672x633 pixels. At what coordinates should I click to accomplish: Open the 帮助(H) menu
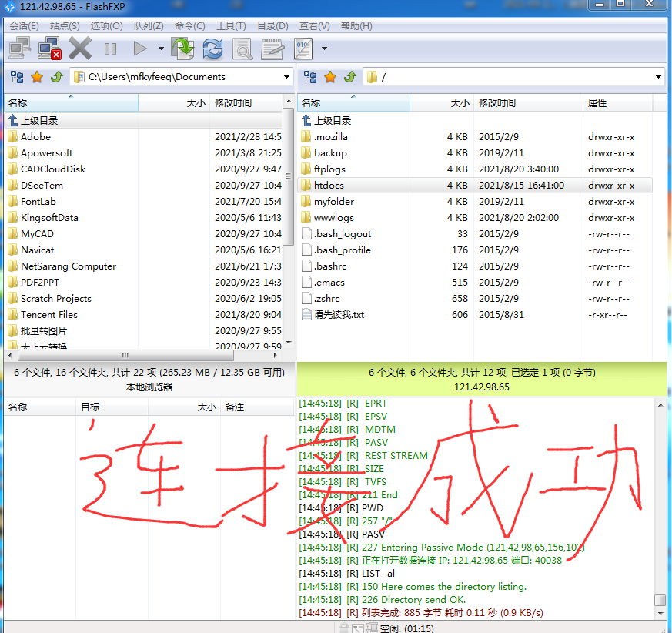[356, 26]
